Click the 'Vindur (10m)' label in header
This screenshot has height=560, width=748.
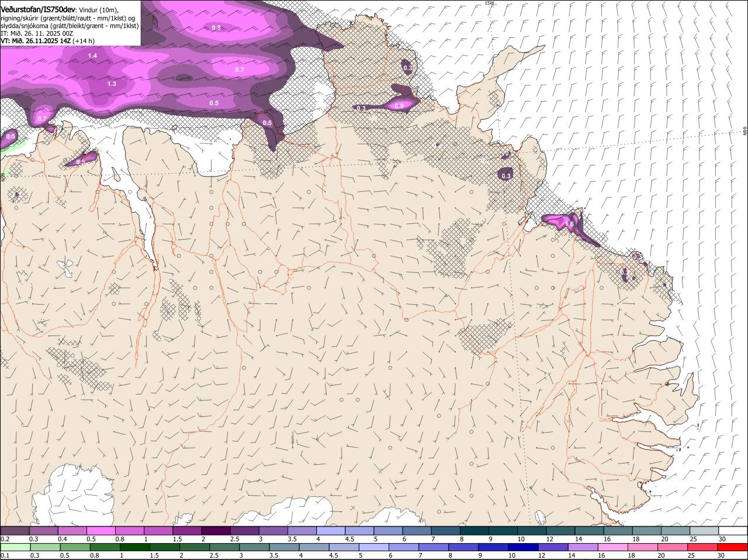coord(98,10)
